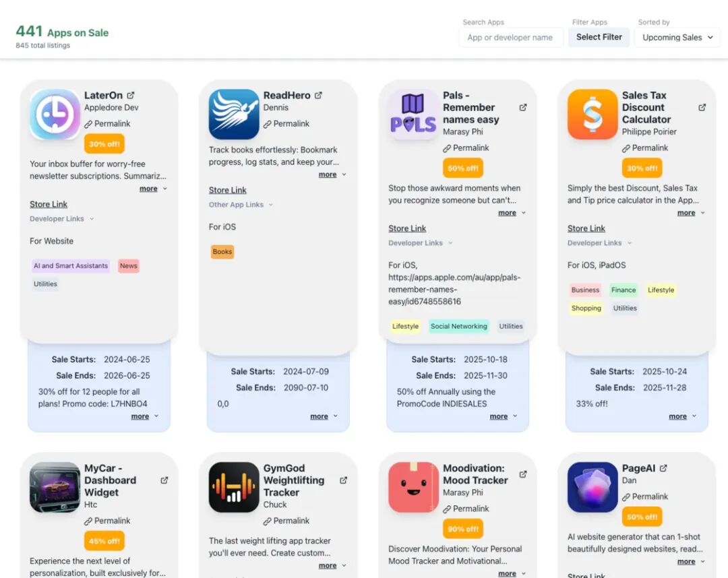Expand Sales Tax Calculator sale details more
The height and width of the screenshot is (578, 728).
[x=682, y=416]
